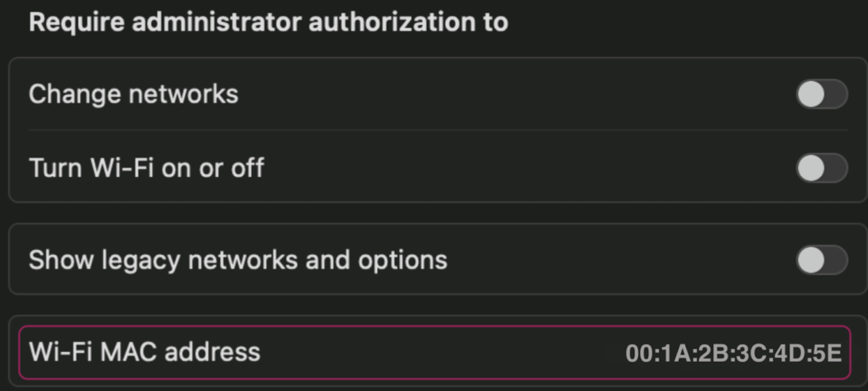
Task: Click empty space in the Change networks row
Action: (516, 94)
